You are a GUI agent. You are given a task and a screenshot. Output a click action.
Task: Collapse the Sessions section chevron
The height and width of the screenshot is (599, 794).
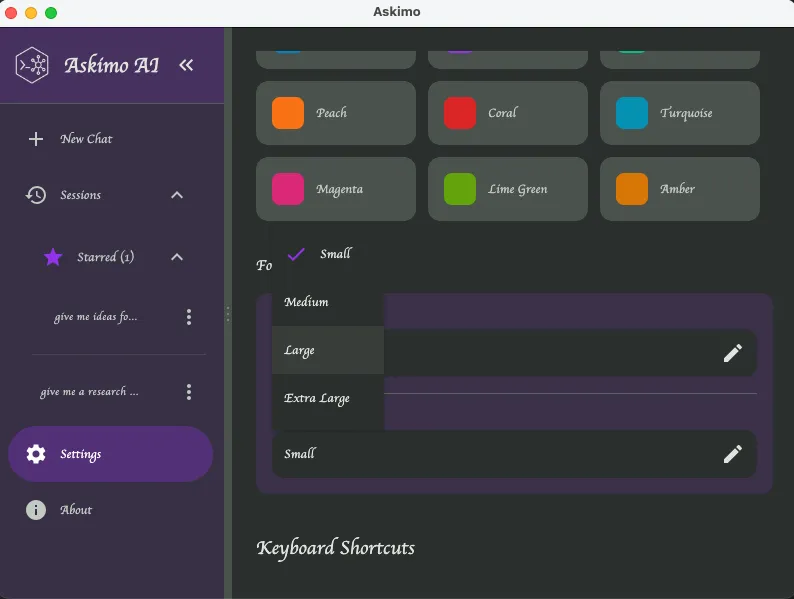[177, 195]
